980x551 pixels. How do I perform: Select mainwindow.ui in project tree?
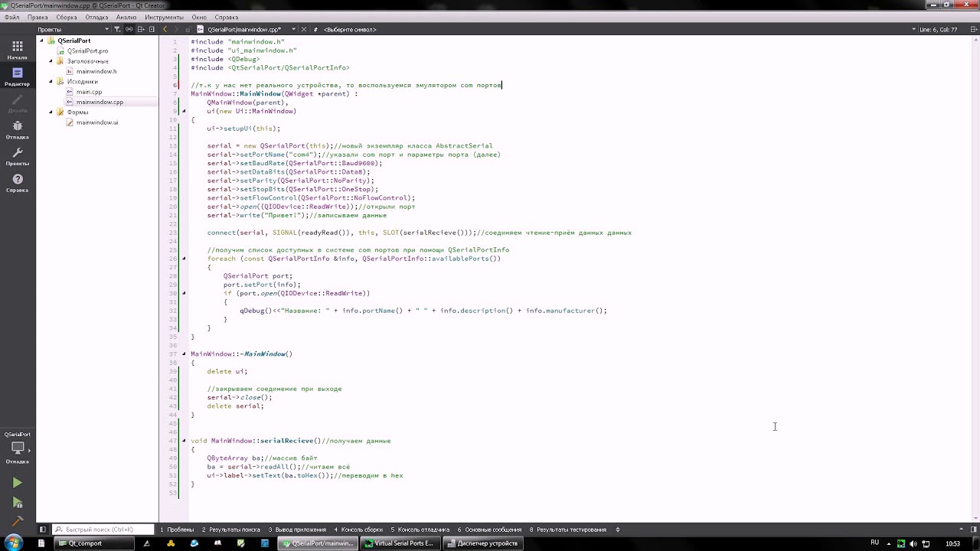coord(97,122)
